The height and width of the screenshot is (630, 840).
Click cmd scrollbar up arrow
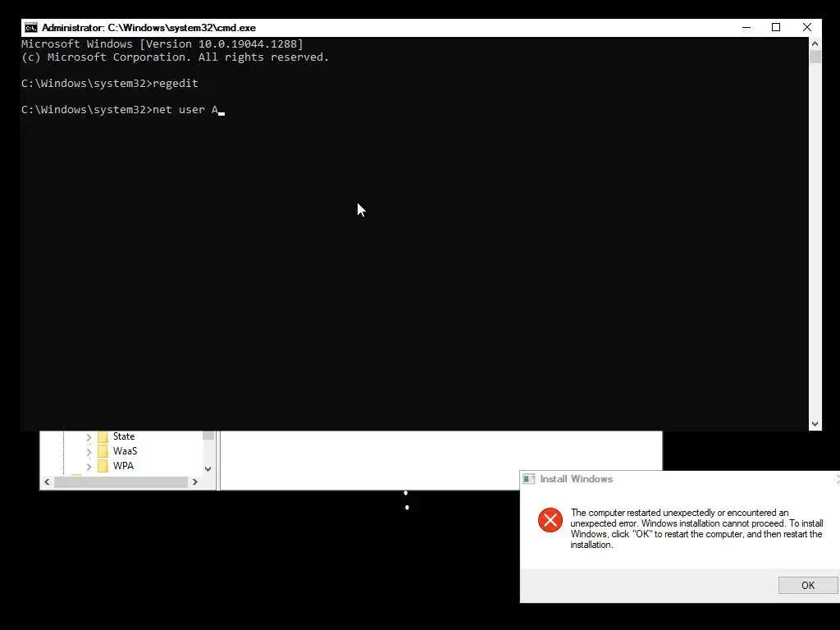point(815,43)
